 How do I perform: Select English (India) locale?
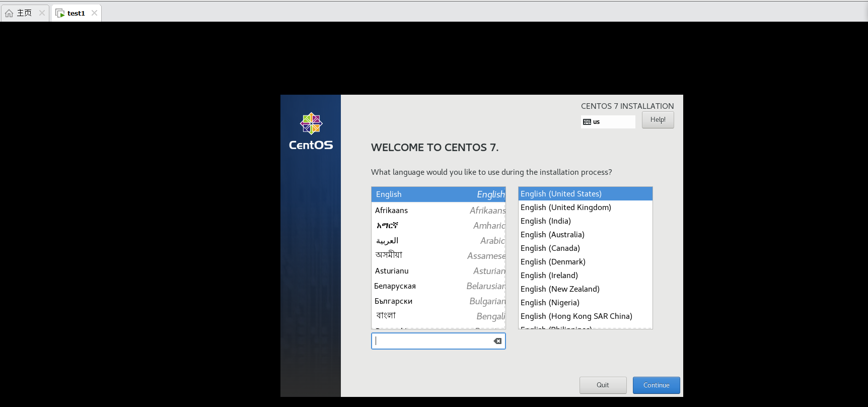(x=585, y=221)
